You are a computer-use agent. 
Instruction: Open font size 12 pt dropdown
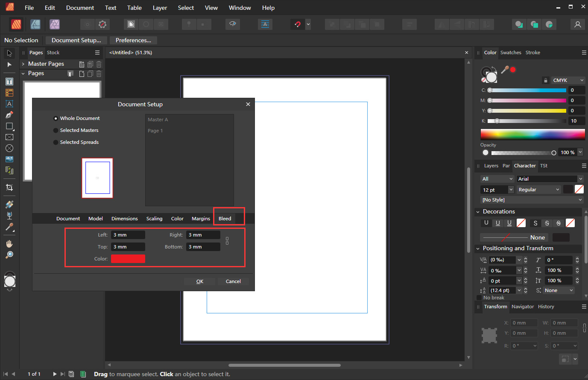pyautogui.click(x=511, y=190)
